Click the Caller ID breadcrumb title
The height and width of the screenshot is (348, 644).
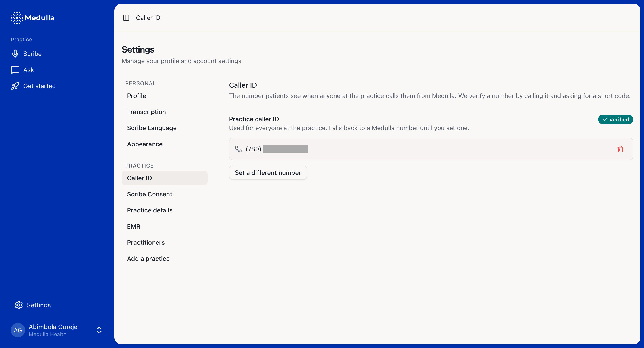[148, 18]
